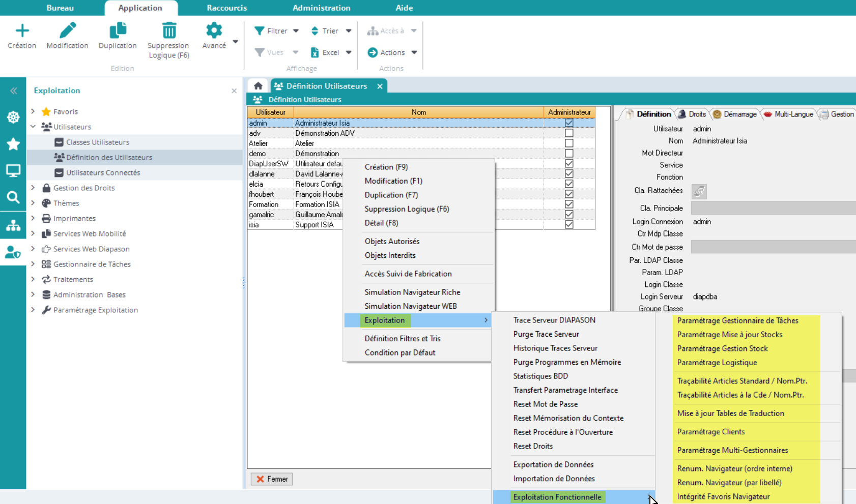Click the Création plus icon
This screenshot has width=856, height=504.
coord(22,31)
